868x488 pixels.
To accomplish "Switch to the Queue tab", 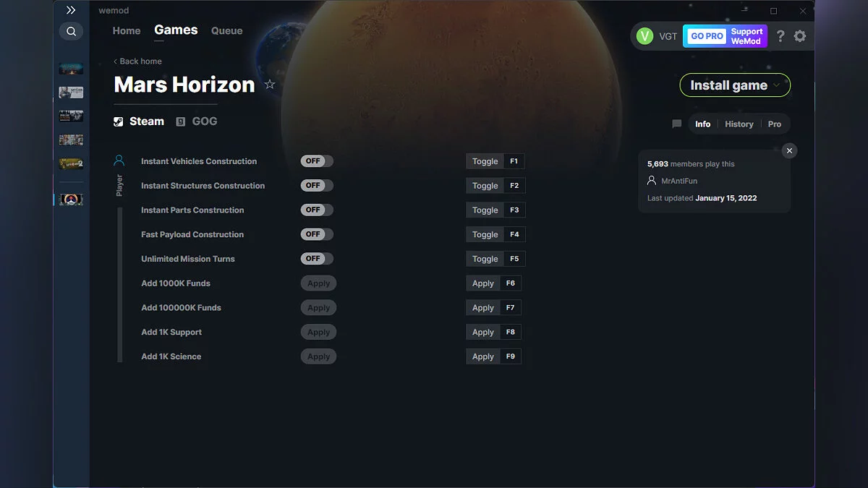I will click(x=226, y=30).
